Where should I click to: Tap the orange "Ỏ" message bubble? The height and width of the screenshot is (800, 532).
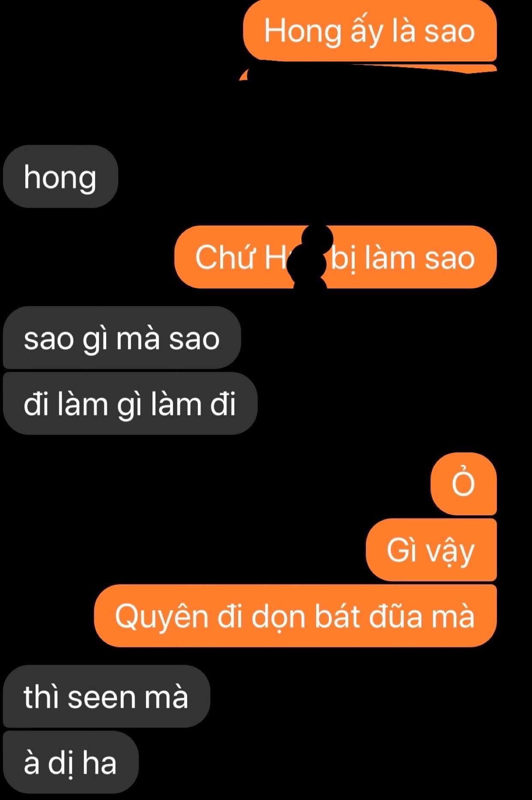pyautogui.click(x=463, y=484)
